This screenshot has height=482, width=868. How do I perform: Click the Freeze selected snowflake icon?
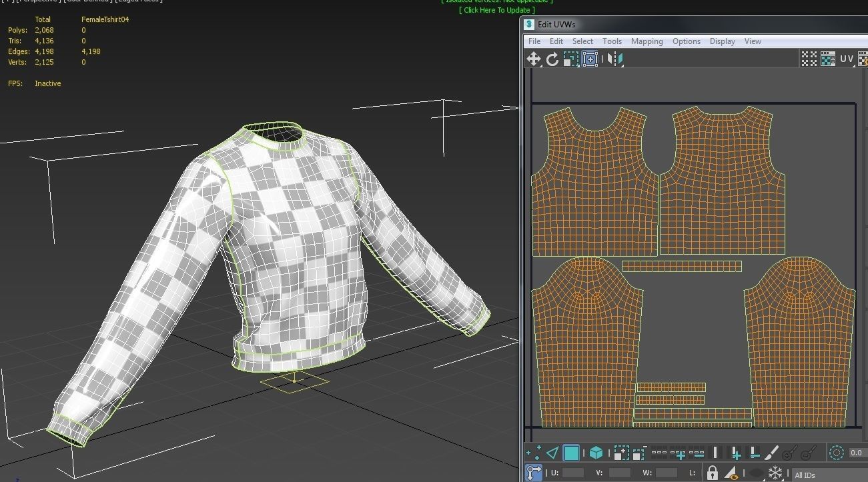(775, 473)
